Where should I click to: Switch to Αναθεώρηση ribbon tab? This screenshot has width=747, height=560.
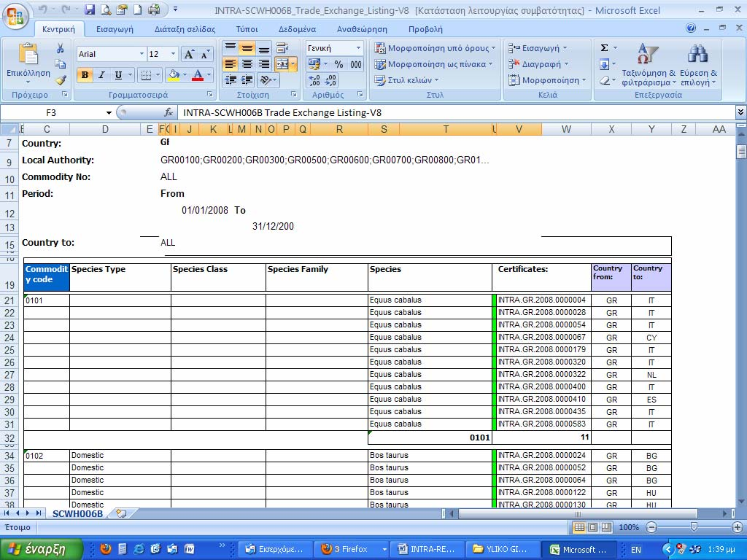[x=362, y=29]
